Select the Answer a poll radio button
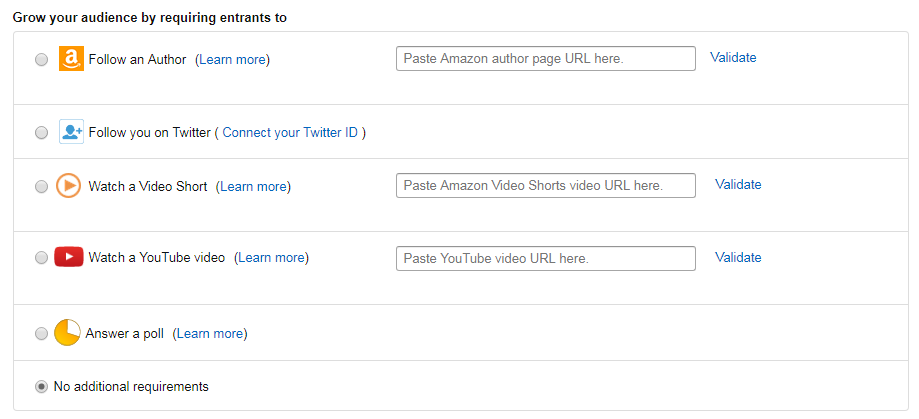This screenshot has width=919, height=419. pyautogui.click(x=41, y=334)
